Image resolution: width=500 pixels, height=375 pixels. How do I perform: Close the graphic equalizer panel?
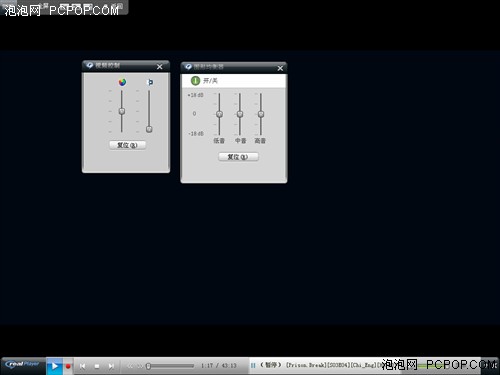pos(280,68)
